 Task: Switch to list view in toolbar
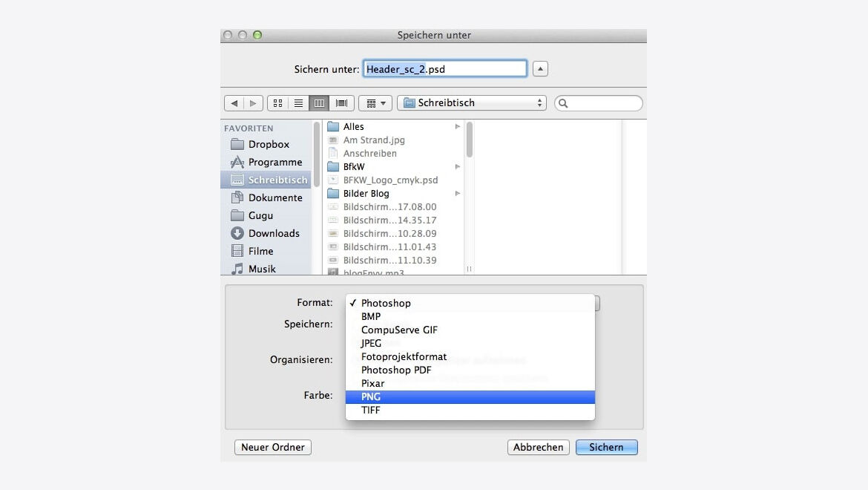(298, 103)
